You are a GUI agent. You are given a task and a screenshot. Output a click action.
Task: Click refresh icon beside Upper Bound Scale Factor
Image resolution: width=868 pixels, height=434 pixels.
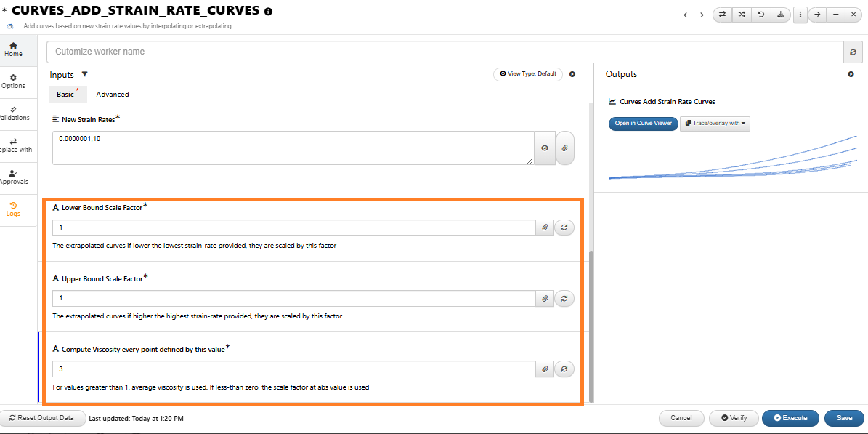(x=564, y=299)
